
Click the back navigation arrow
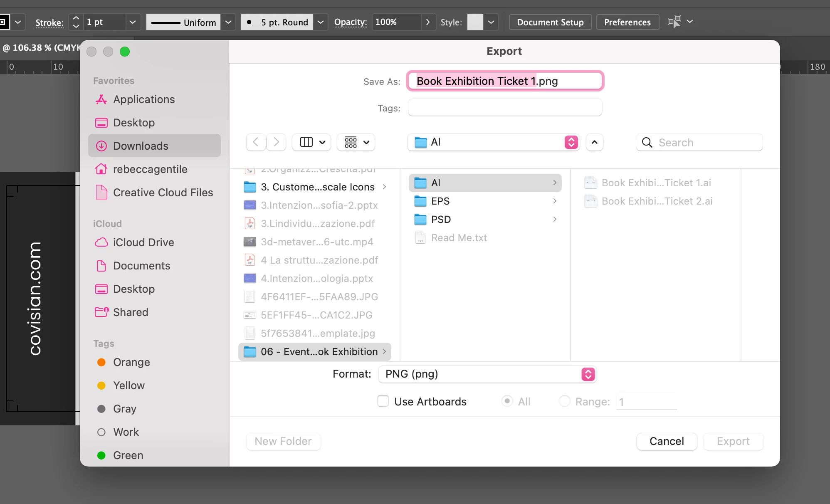tap(256, 142)
